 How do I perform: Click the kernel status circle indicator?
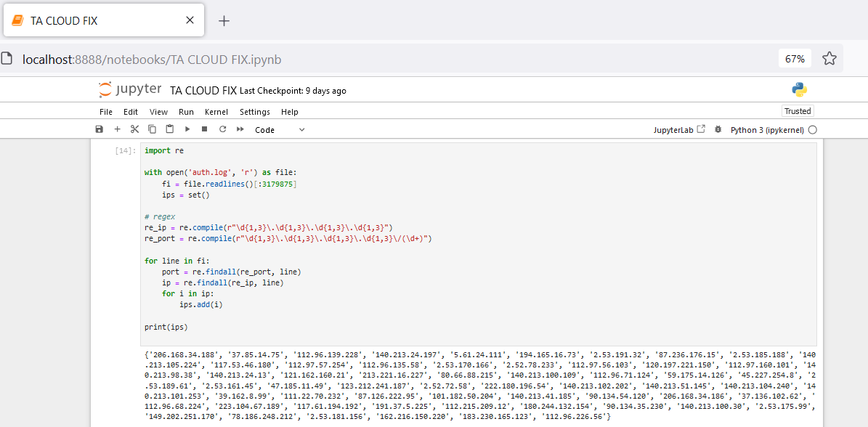[x=812, y=130]
